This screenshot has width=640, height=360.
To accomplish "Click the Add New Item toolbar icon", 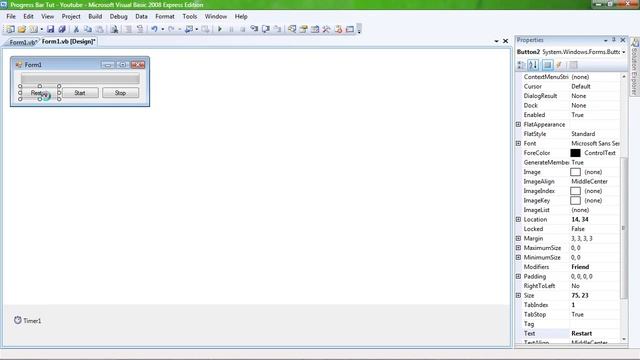I will tap(33, 29).
